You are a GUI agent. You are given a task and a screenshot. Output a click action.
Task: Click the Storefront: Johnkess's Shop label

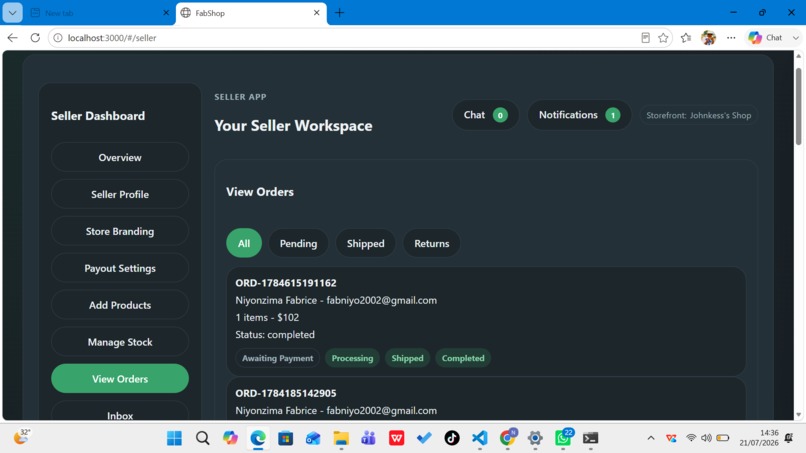coord(699,115)
